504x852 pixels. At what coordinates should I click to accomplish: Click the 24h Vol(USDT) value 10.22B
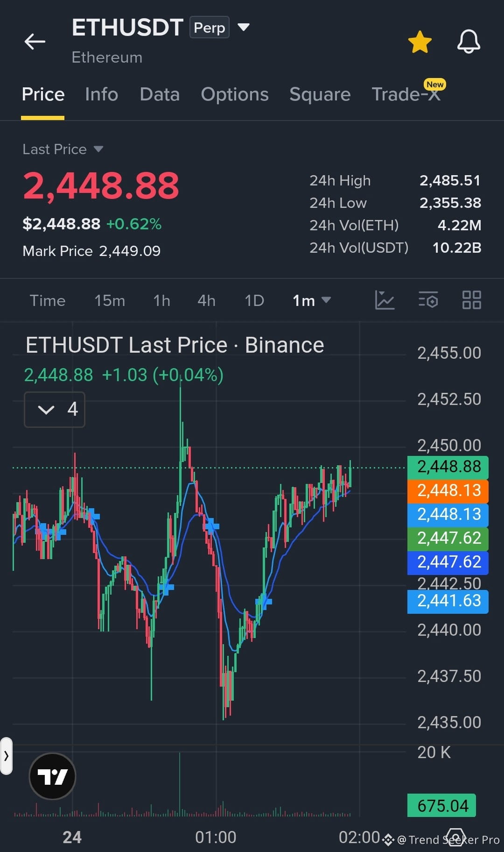tap(457, 248)
